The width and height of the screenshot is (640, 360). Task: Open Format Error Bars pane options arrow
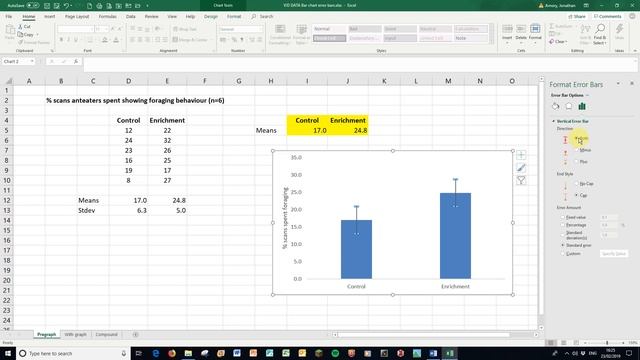618,84
